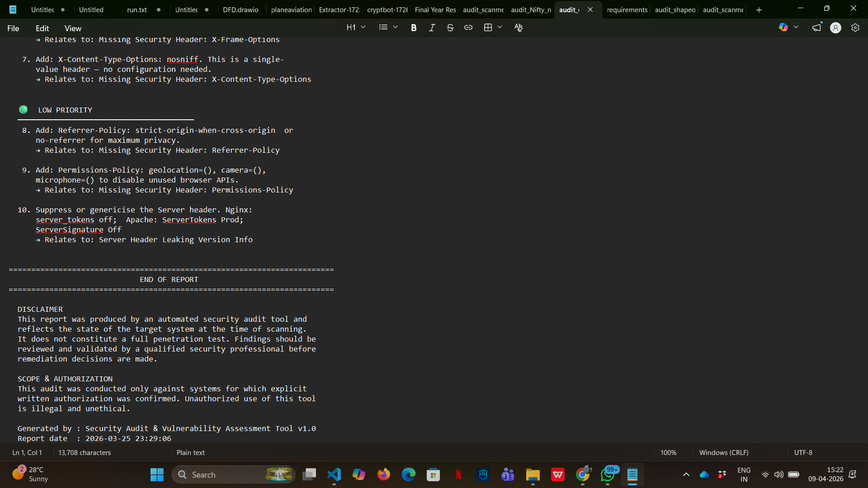Viewport: 868px width, 488px height.
Task: Click the clear formatting icon
Action: [x=519, y=28]
